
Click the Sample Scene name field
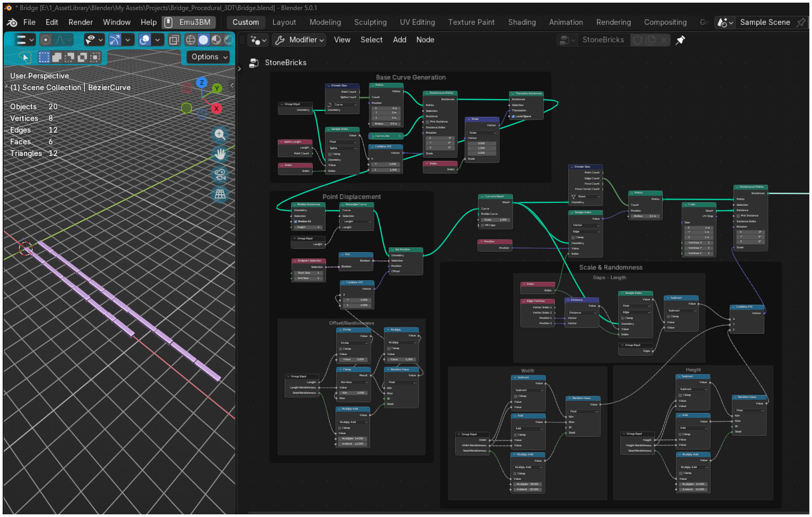[x=765, y=22]
